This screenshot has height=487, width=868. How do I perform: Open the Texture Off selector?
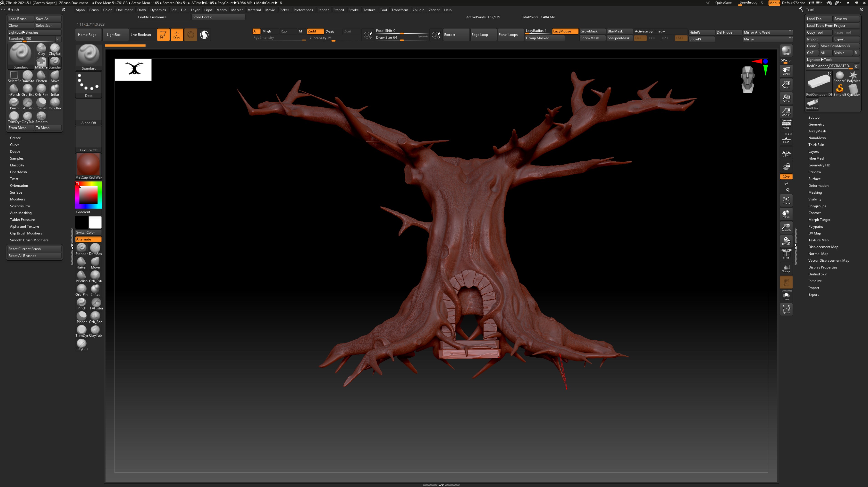(x=89, y=139)
